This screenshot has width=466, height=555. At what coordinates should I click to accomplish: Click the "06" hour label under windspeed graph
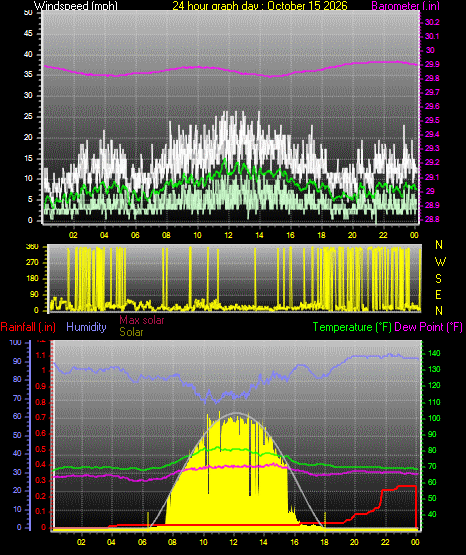click(x=135, y=235)
